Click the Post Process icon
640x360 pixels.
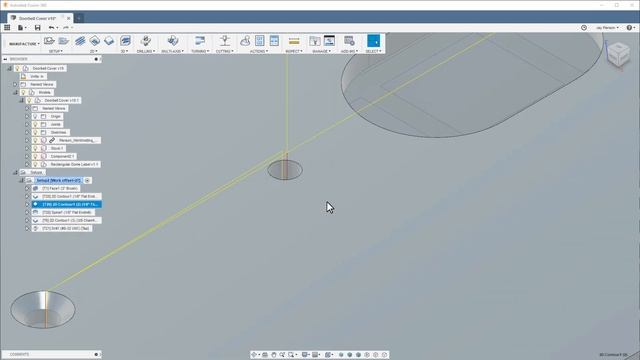(x=260, y=40)
